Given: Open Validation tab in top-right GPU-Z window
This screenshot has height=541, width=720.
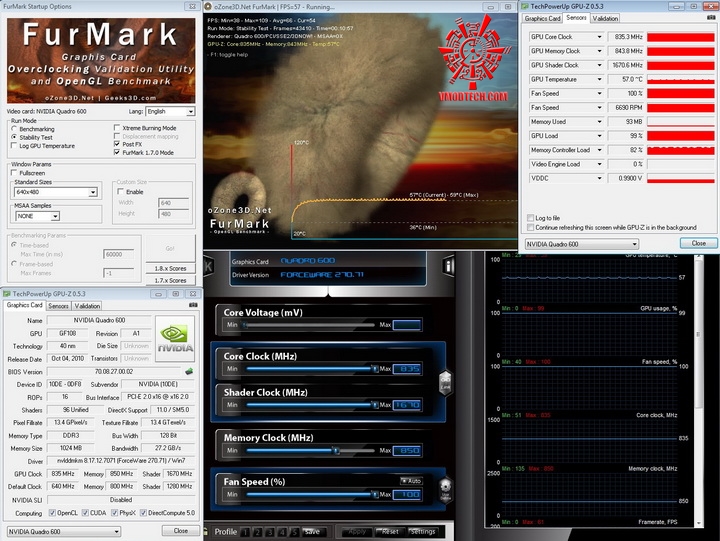Looking at the screenshot, I should tap(605, 18).
